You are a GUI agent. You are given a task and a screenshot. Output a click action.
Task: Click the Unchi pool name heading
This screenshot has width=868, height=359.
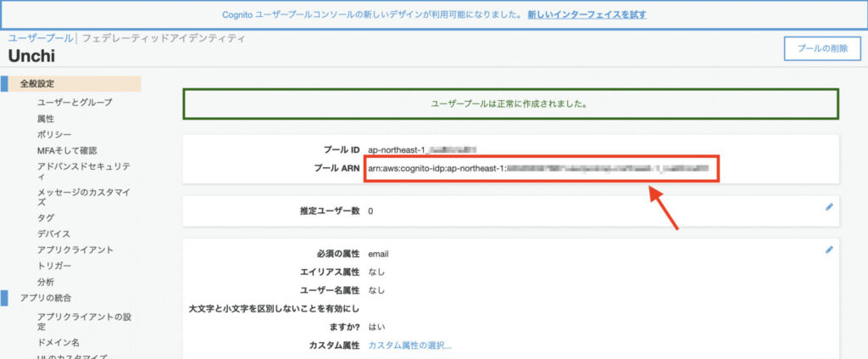pos(31,55)
